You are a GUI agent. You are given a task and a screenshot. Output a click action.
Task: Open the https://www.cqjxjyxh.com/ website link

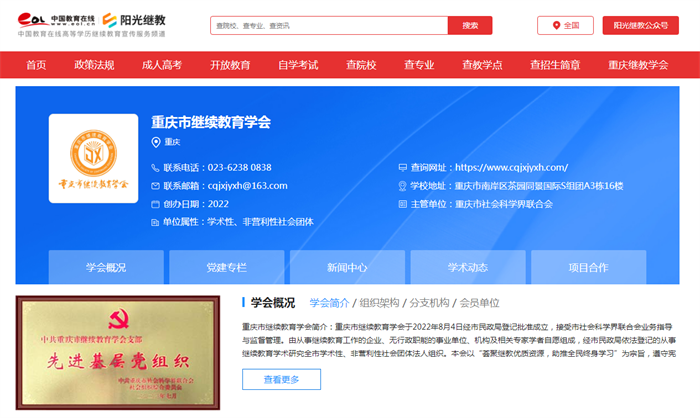pyautogui.click(x=511, y=167)
